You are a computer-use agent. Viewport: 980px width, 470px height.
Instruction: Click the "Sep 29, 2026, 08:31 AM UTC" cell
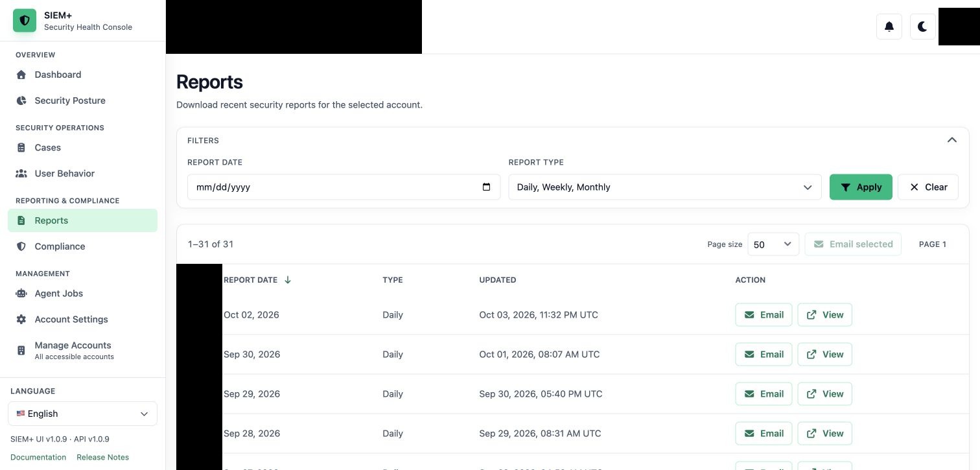(540, 434)
